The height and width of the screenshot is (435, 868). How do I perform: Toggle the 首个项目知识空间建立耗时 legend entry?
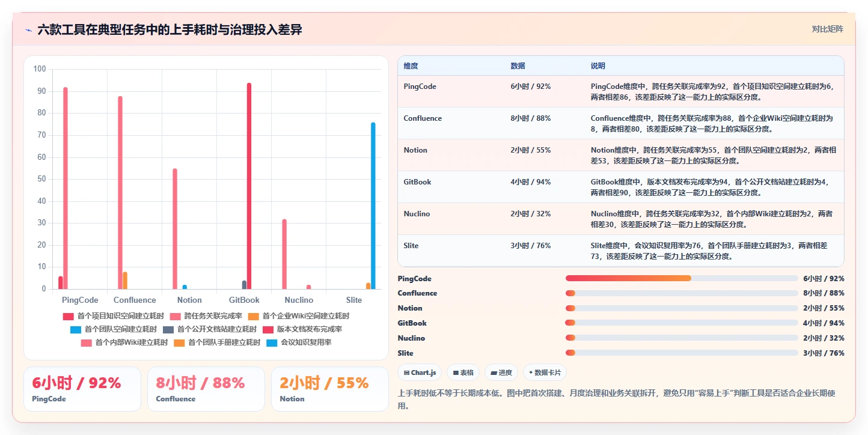pyautogui.click(x=113, y=315)
